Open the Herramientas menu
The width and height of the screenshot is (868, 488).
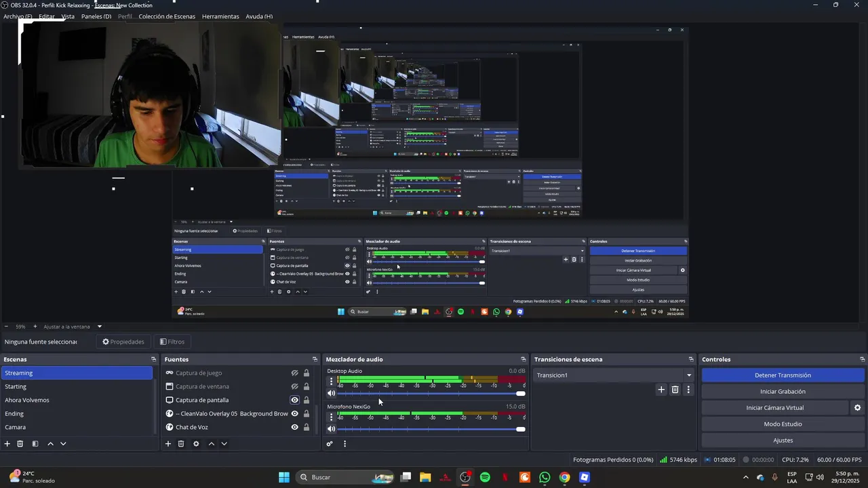tap(220, 16)
